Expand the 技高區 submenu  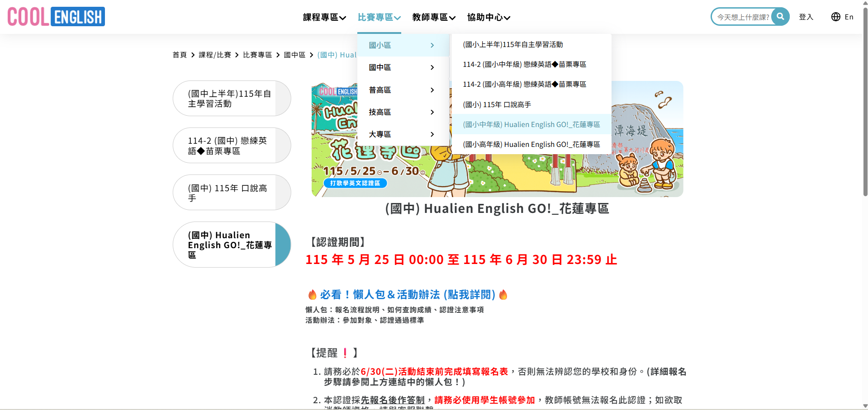(403, 112)
